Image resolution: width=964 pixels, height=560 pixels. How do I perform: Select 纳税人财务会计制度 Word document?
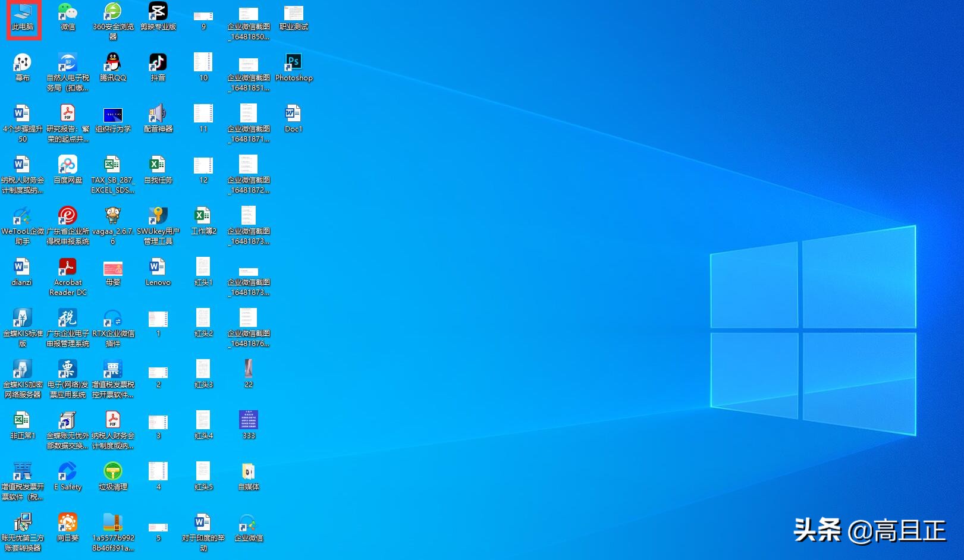(x=23, y=174)
